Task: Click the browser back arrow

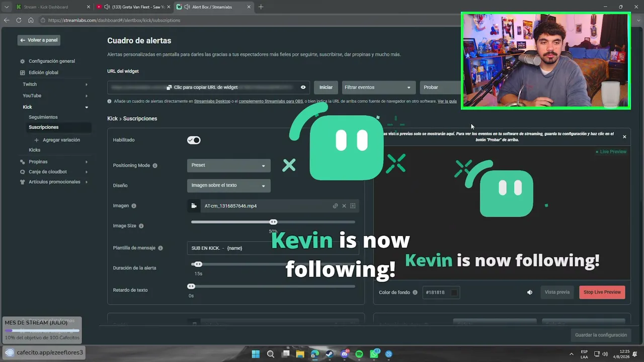Action: pyautogui.click(x=7, y=20)
